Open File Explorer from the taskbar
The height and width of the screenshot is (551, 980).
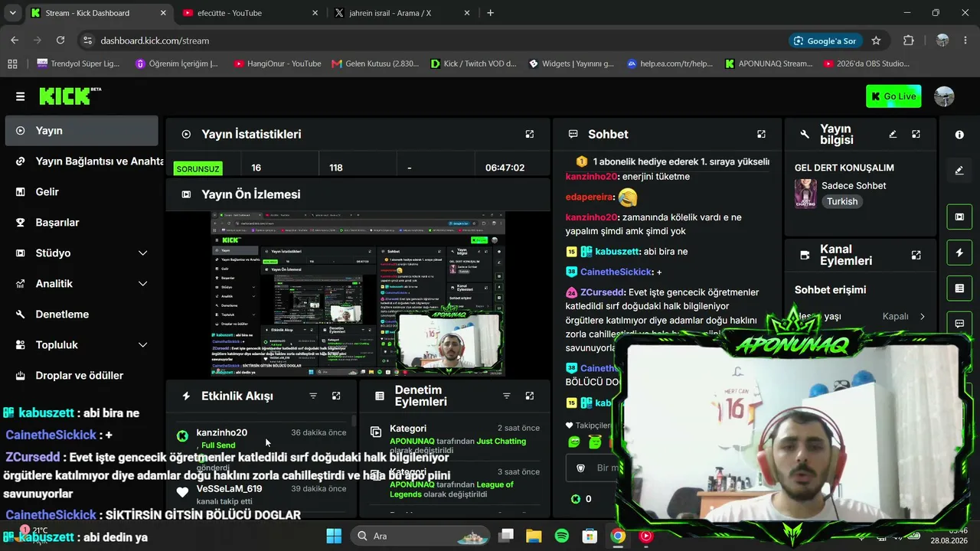click(x=534, y=536)
